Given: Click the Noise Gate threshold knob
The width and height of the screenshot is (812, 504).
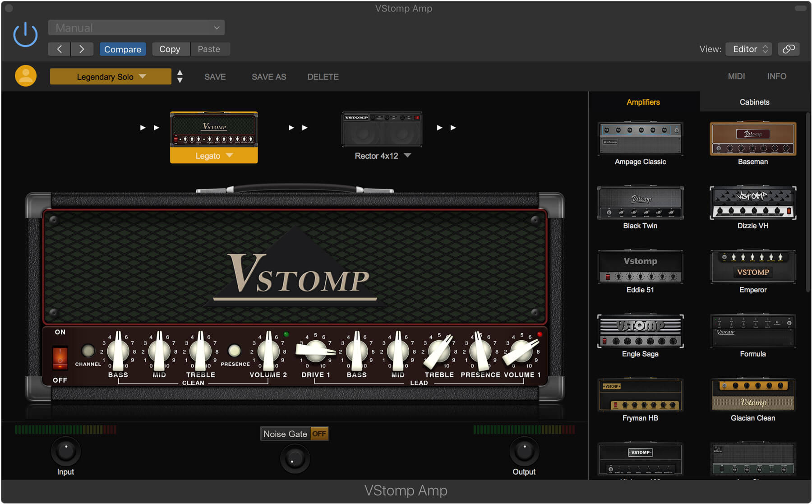Looking at the screenshot, I should pyautogui.click(x=295, y=459).
